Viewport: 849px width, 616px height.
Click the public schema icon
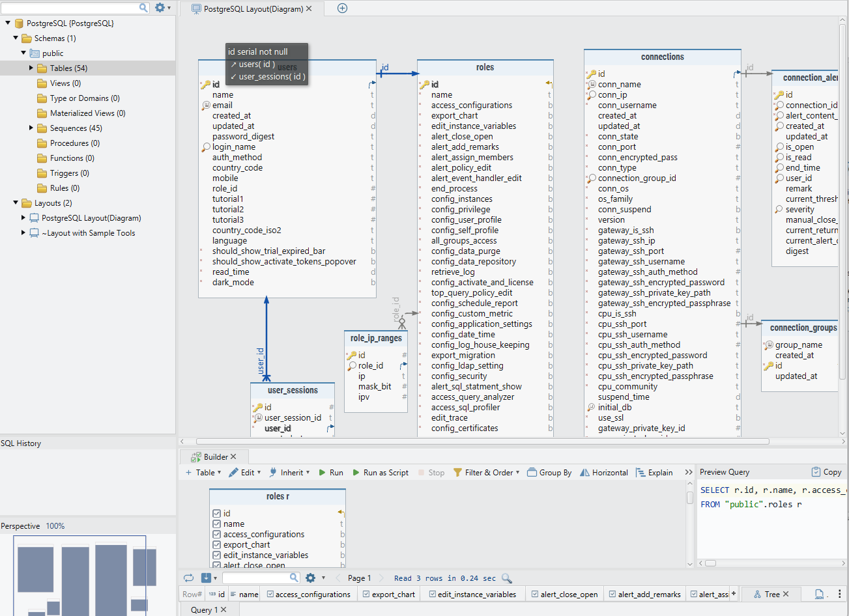point(35,53)
